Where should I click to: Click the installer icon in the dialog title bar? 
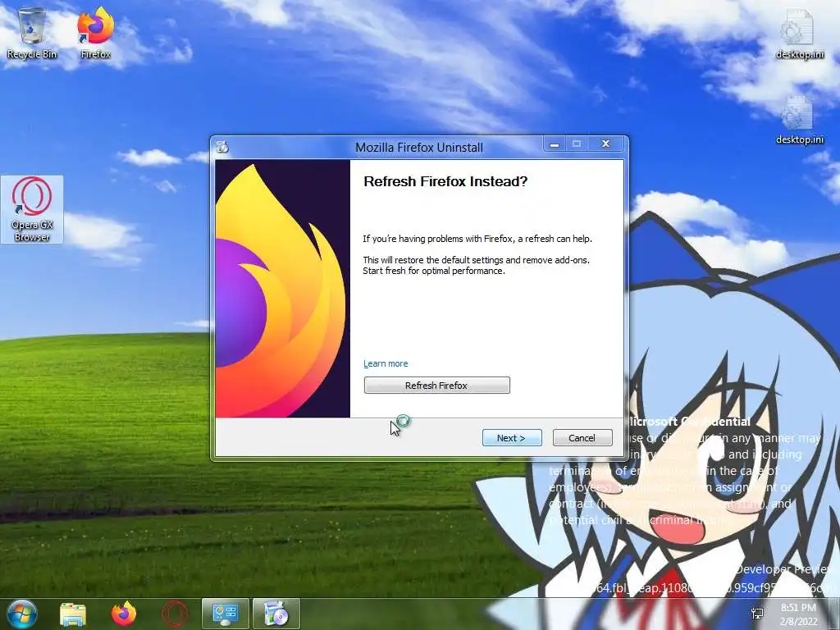point(222,147)
